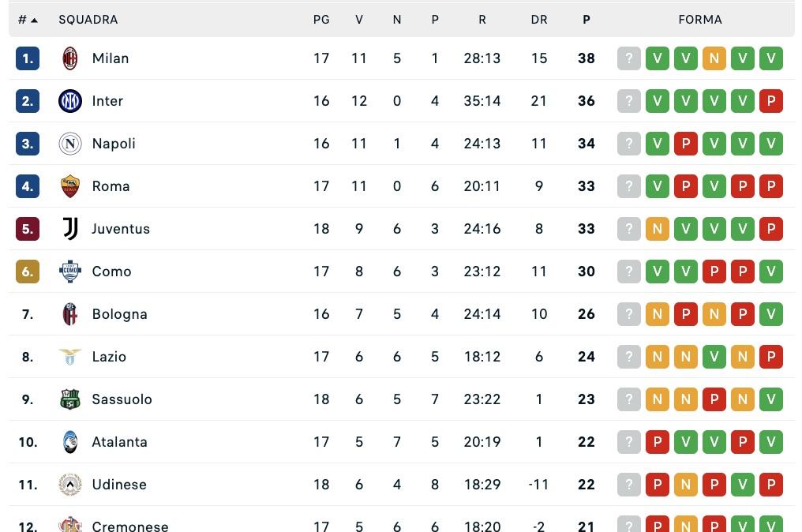Sort standings by DR goal difference

tap(539, 19)
